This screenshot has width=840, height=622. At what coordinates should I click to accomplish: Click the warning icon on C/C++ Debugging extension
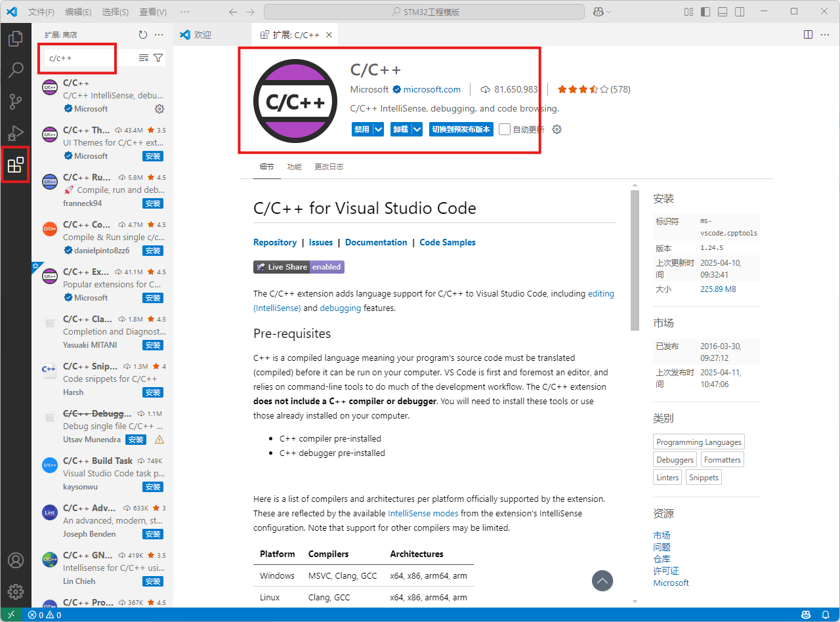(x=159, y=440)
